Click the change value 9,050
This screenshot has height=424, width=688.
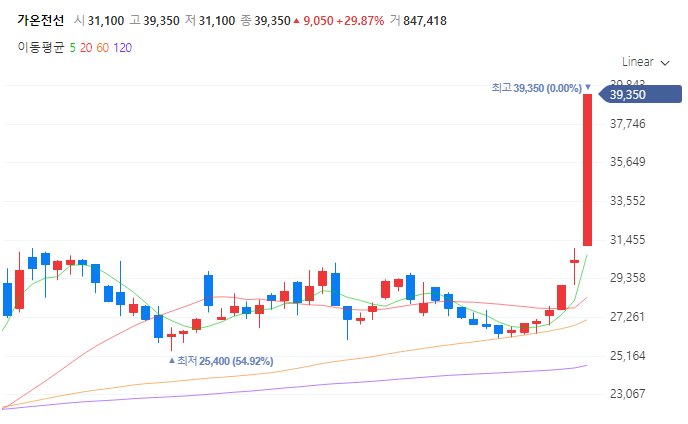pyautogui.click(x=319, y=21)
